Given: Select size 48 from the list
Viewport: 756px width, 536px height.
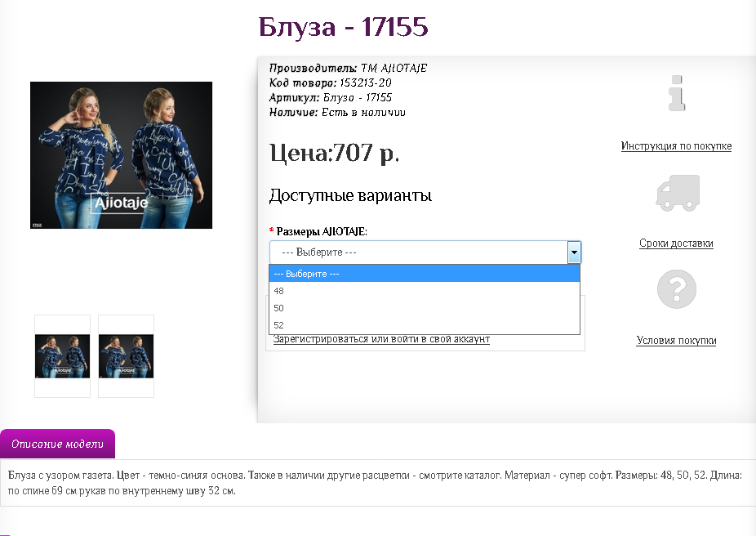Looking at the screenshot, I should tap(425, 291).
